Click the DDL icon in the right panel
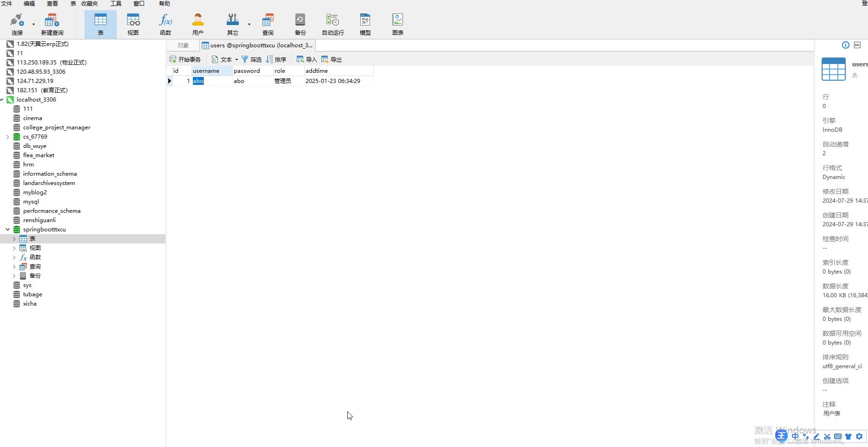Screen dimensions: 868x447 pos(857,45)
